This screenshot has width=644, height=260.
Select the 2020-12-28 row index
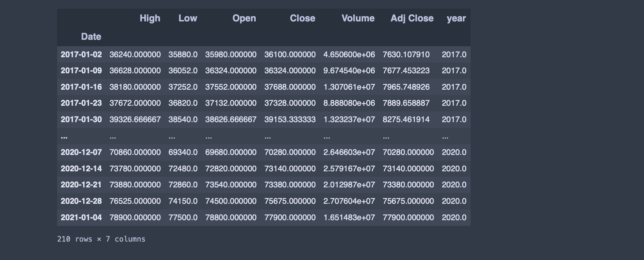pos(81,201)
